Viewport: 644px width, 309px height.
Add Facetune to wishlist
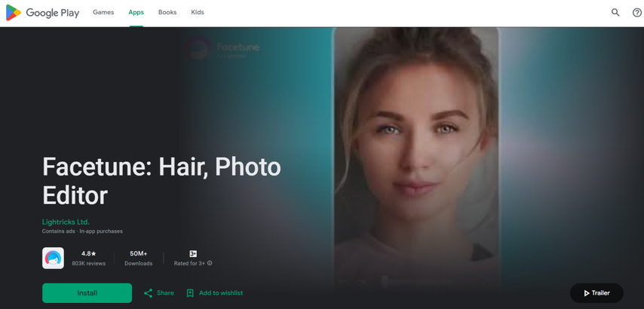point(214,293)
